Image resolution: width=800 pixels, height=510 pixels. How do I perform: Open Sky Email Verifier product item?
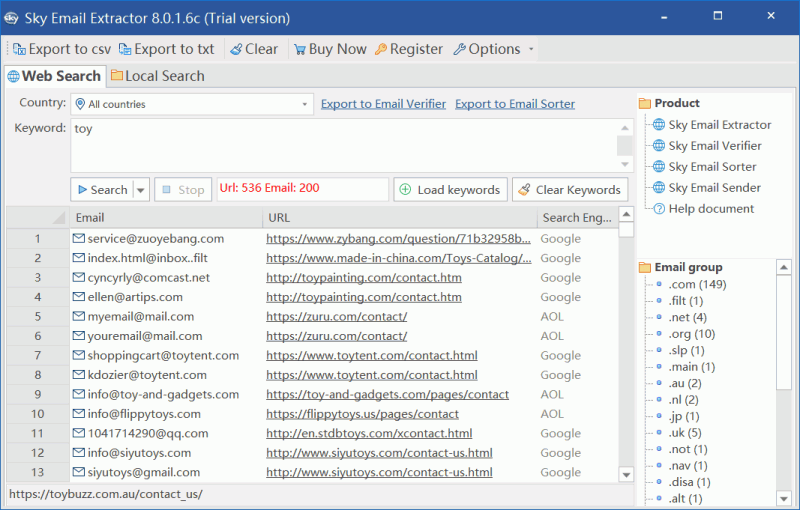click(x=715, y=146)
